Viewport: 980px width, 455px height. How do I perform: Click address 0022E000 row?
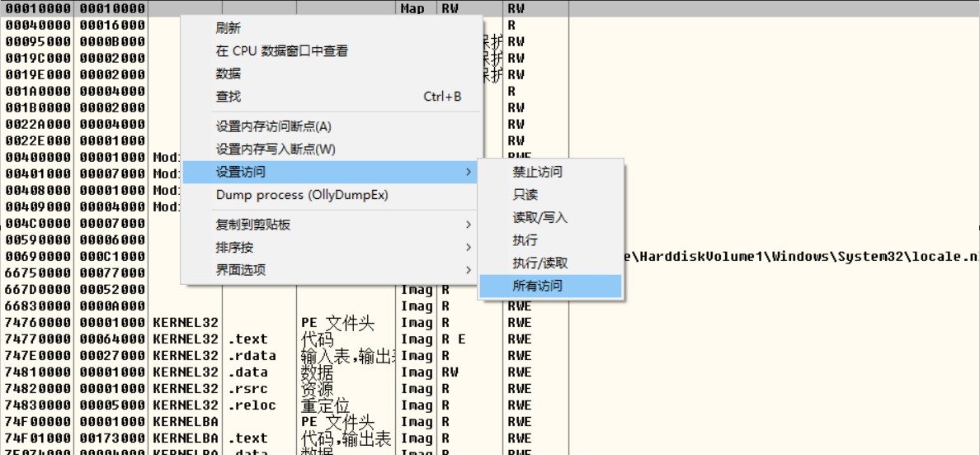pos(38,140)
